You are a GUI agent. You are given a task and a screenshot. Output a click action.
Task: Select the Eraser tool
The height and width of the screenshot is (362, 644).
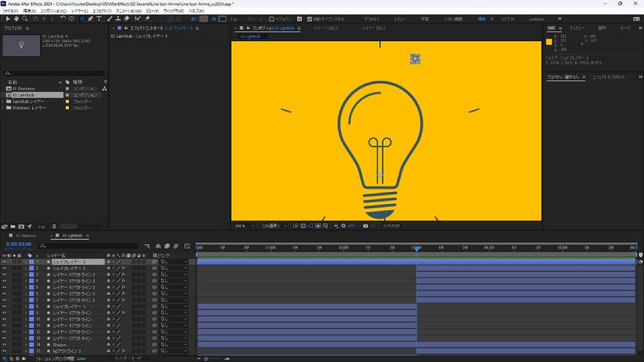[x=126, y=19]
